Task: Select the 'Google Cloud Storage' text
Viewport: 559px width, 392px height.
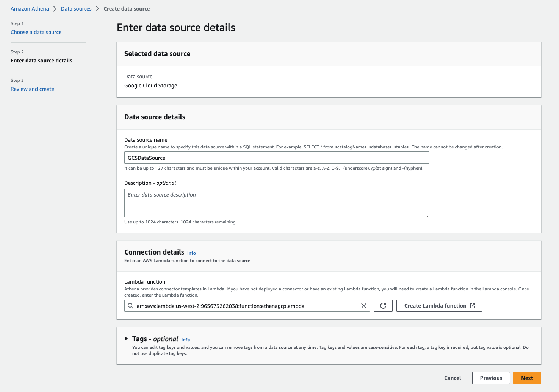Action: click(x=151, y=86)
